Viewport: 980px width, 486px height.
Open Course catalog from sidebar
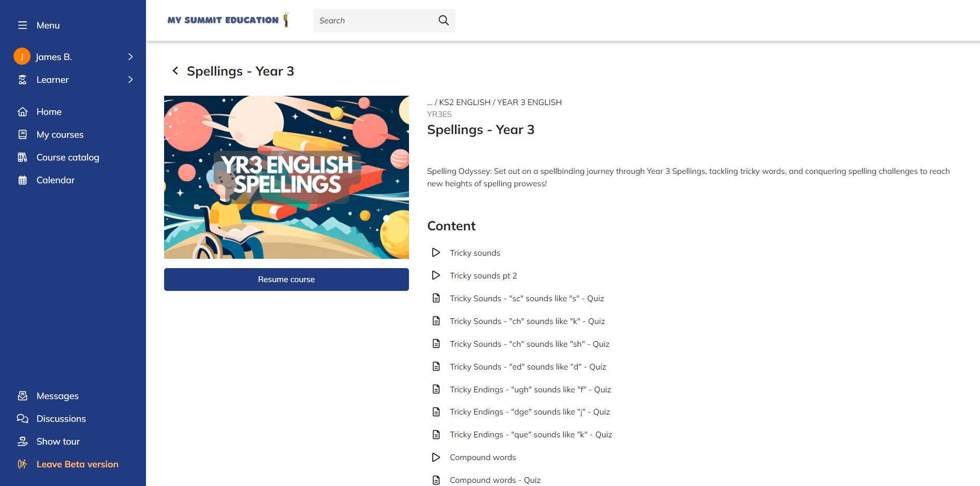pyautogui.click(x=68, y=157)
